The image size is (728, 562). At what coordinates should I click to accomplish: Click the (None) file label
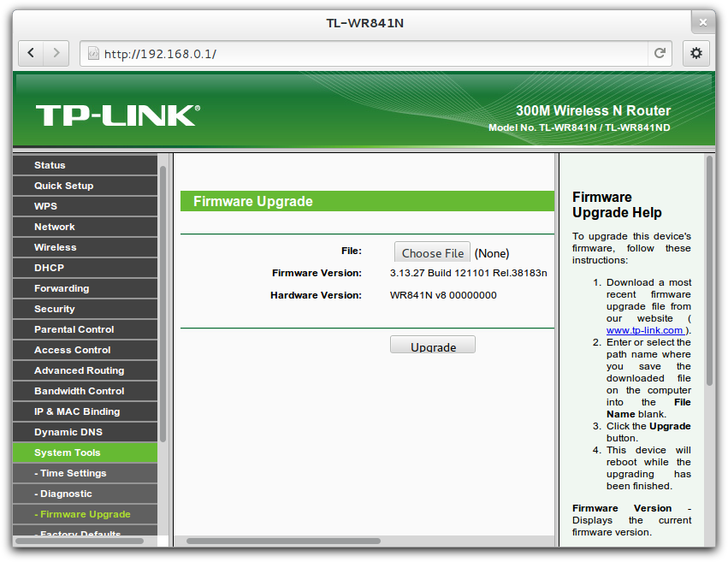coord(492,253)
